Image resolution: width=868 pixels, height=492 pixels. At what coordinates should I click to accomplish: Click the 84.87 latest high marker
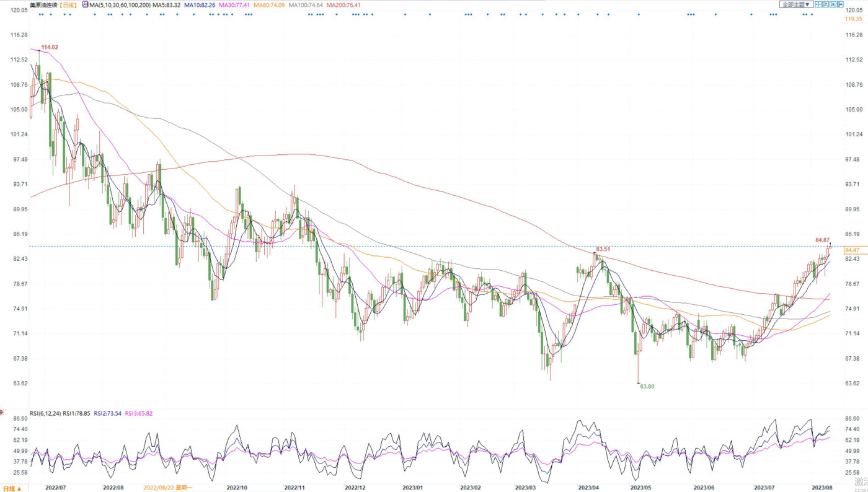click(822, 240)
